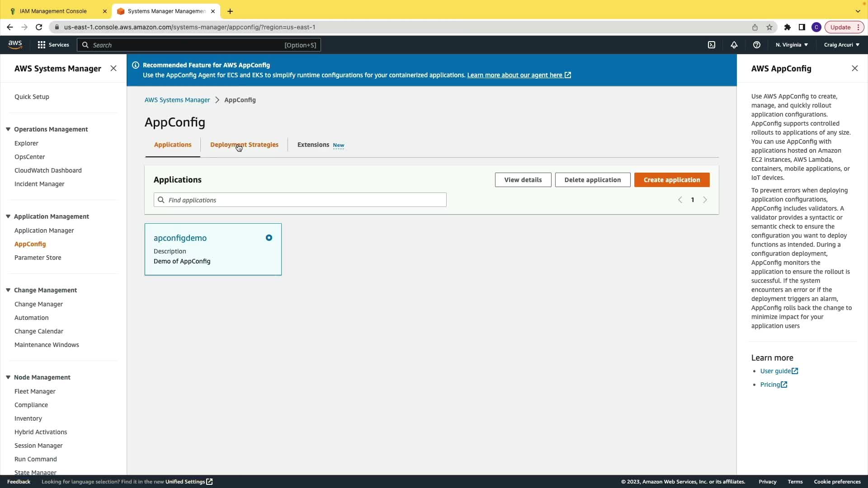The image size is (868, 488).
Task: Close the AWS AppConfig help panel
Action: [x=854, y=68]
